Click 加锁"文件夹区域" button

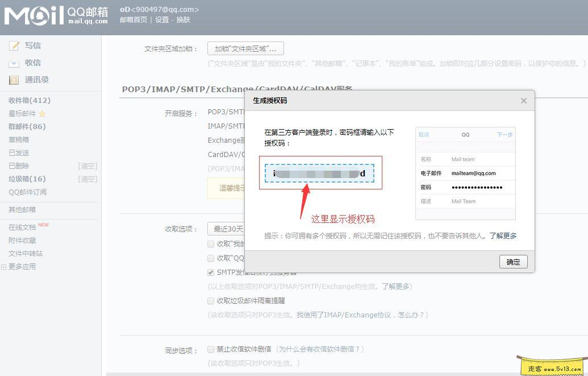pyautogui.click(x=245, y=48)
